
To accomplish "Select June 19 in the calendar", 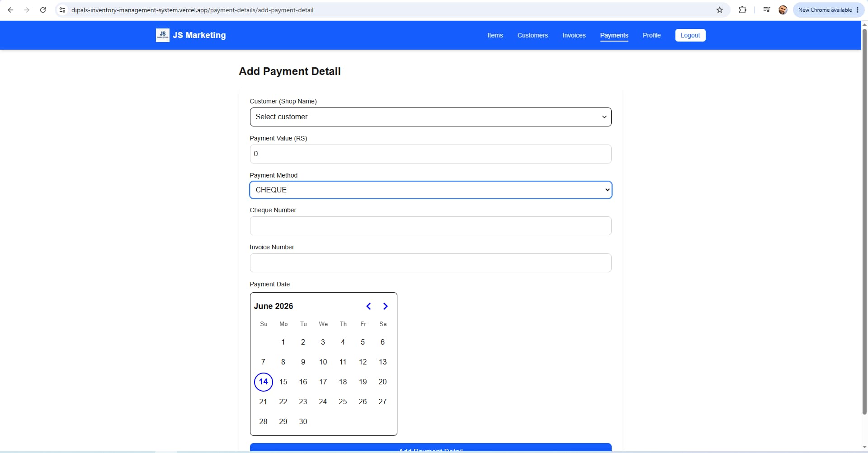I will pyautogui.click(x=363, y=382).
